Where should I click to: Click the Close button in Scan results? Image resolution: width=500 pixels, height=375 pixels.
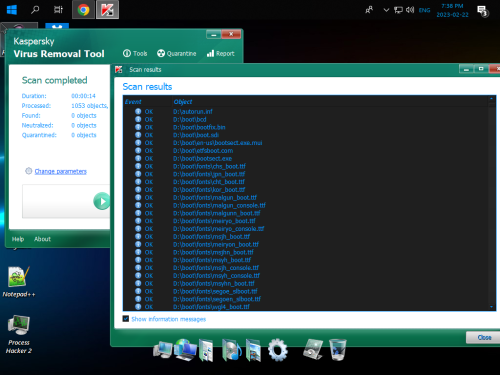point(484,337)
